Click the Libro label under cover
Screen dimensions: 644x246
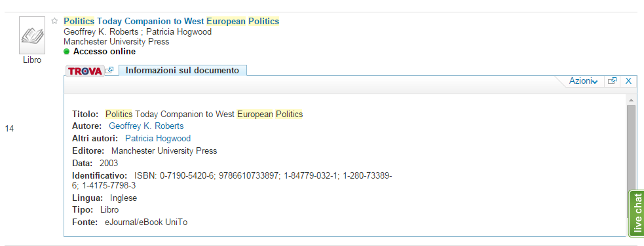32,60
